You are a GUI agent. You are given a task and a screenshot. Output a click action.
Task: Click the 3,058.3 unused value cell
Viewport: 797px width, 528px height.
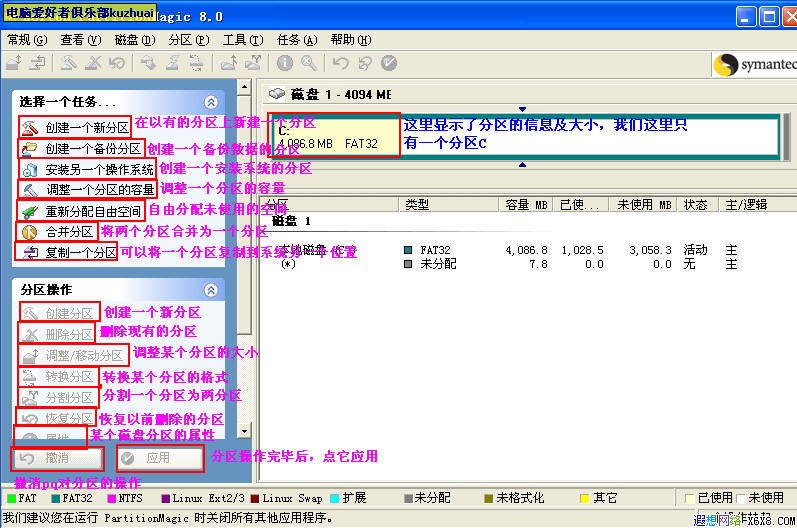pos(650,250)
